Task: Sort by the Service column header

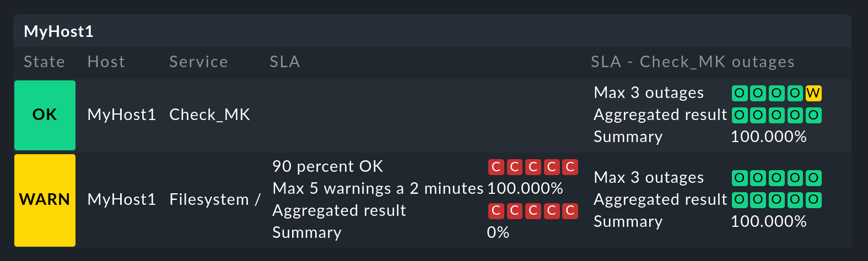Action: tap(198, 62)
